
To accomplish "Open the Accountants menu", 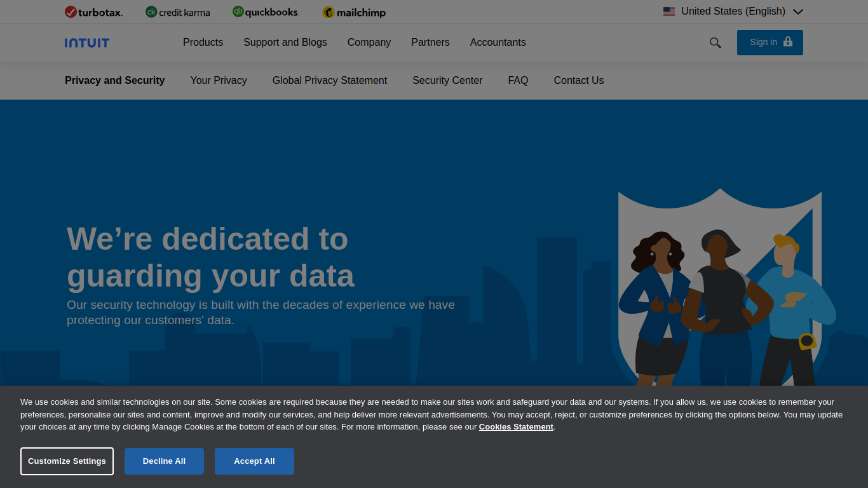I will (498, 43).
